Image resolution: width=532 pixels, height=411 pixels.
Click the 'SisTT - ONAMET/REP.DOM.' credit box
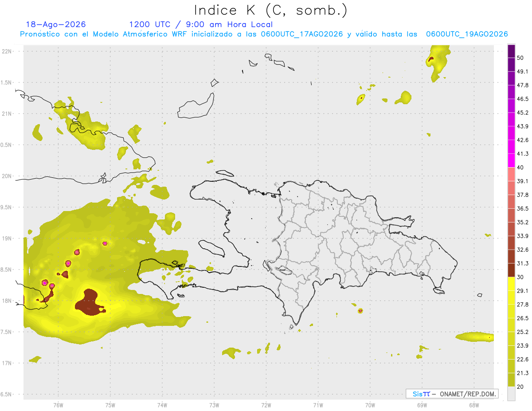[452, 394]
